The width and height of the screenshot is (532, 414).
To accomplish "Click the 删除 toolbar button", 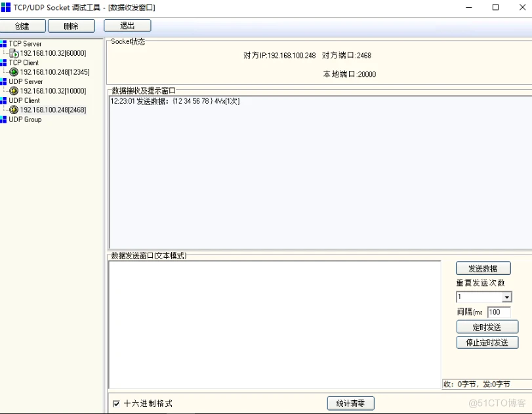I will click(x=72, y=26).
